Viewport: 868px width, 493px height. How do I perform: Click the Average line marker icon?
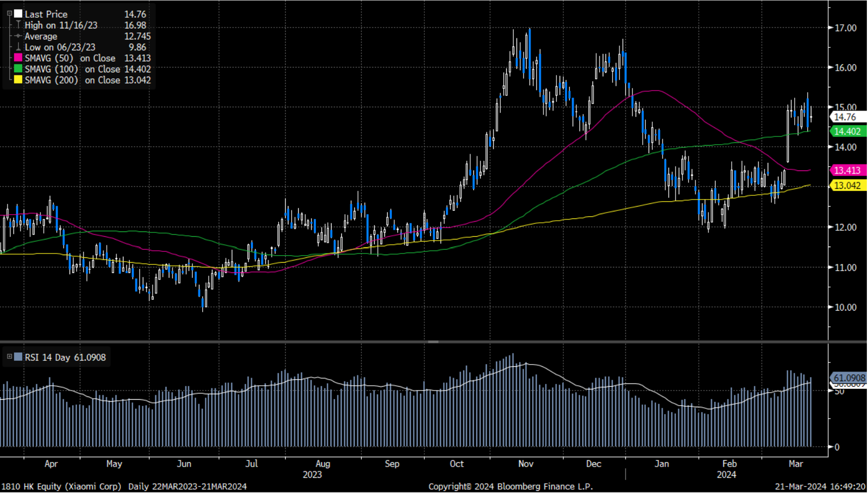(18, 36)
